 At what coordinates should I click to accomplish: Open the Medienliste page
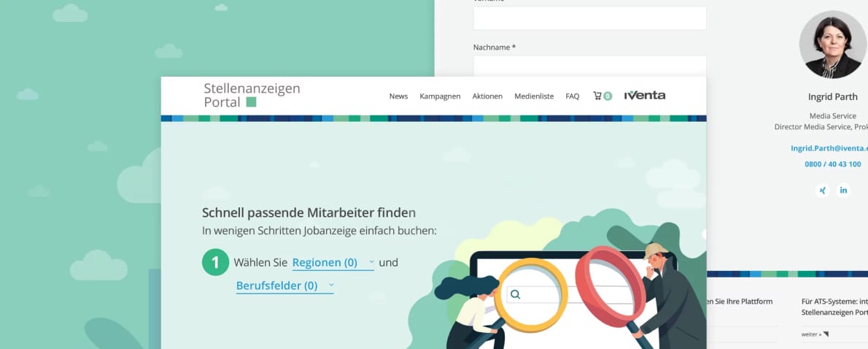click(534, 96)
